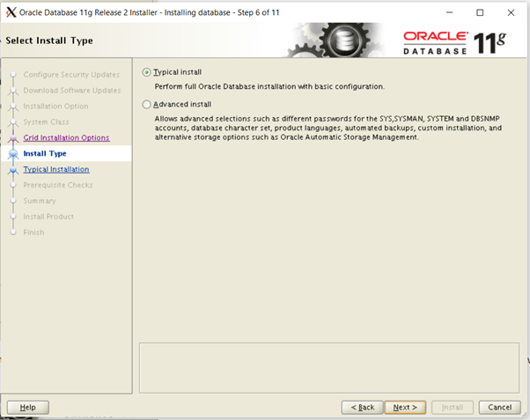Screen dimensions: 530x420
Task: Go back with the Back button
Action: [361, 407]
